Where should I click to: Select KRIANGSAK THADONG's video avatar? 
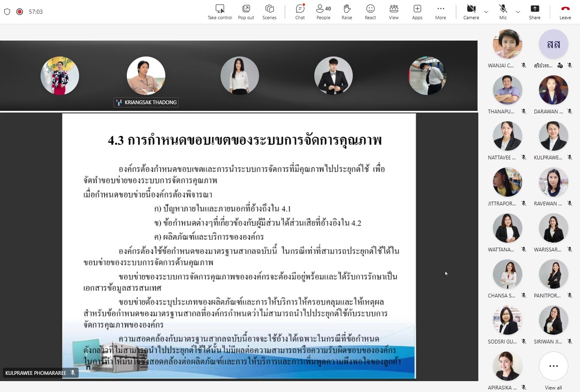(146, 76)
